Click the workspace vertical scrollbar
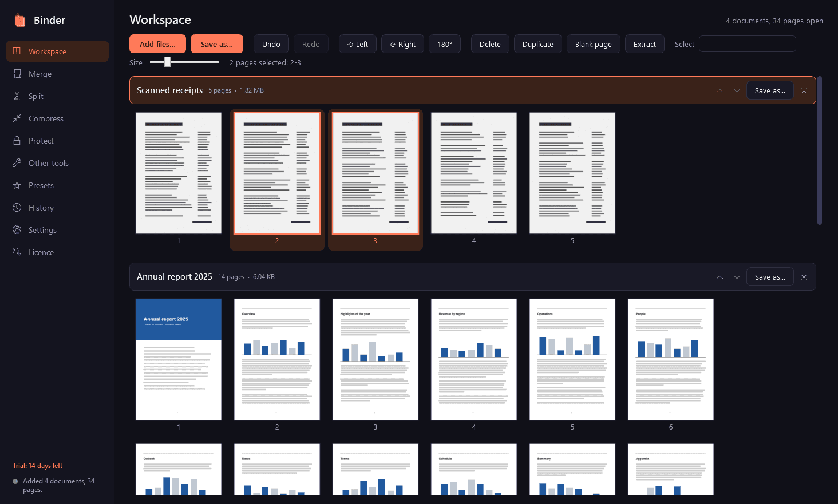 820,150
